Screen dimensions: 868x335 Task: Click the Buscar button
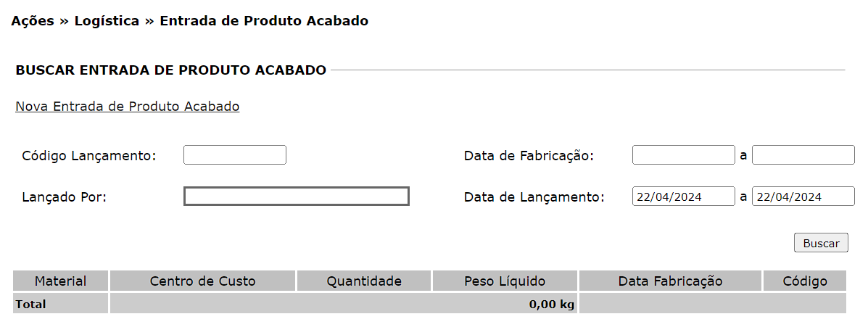click(821, 244)
